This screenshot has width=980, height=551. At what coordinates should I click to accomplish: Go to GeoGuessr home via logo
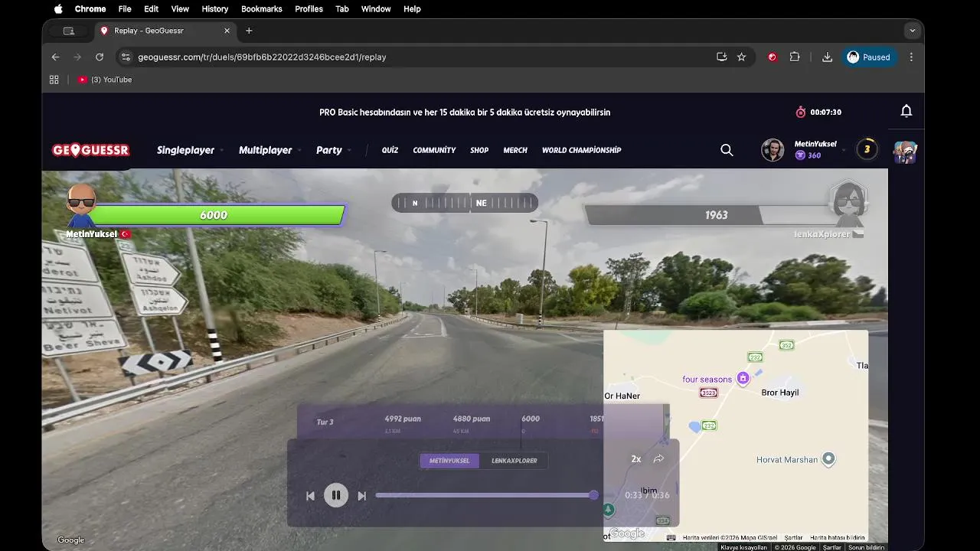(x=90, y=150)
